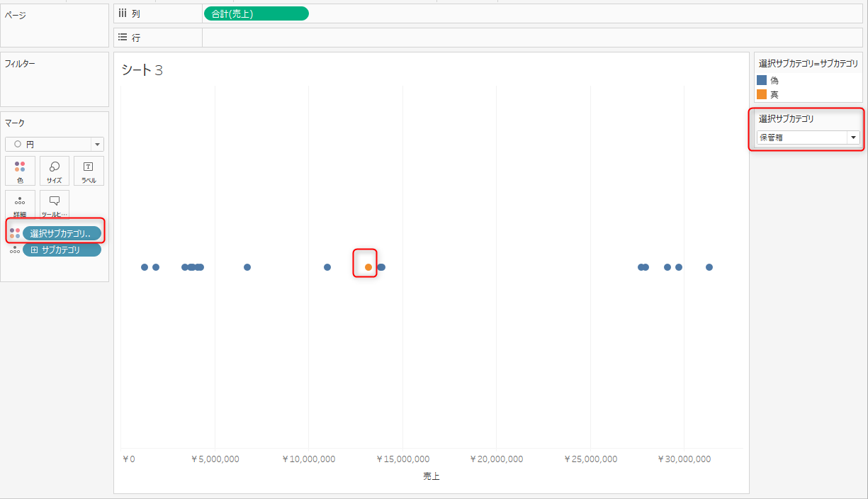Expand the サブカテゴリ pill plus icon
This screenshot has width=868, height=499.
34,250
